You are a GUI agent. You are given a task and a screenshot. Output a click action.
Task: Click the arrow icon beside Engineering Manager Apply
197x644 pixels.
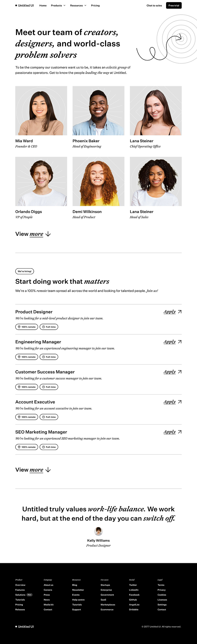click(x=179, y=342)
